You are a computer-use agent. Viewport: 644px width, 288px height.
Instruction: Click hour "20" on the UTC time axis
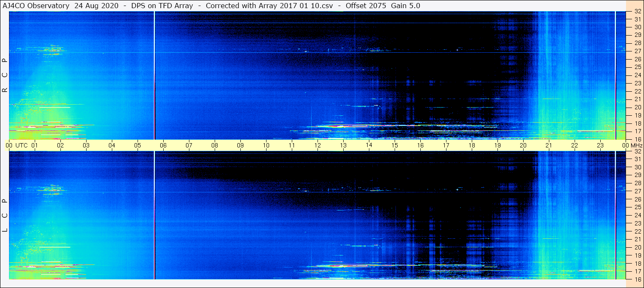pos(523,145)
